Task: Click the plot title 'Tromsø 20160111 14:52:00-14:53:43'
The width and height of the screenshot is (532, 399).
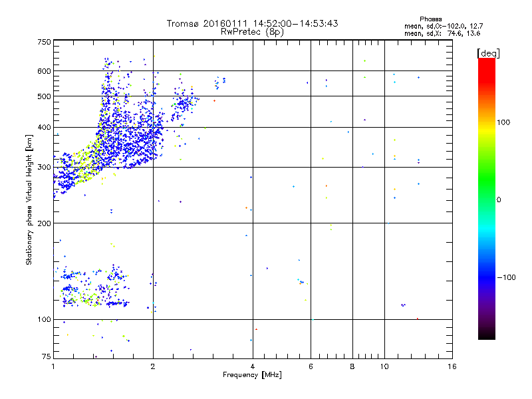Action: tap(252, 23)
